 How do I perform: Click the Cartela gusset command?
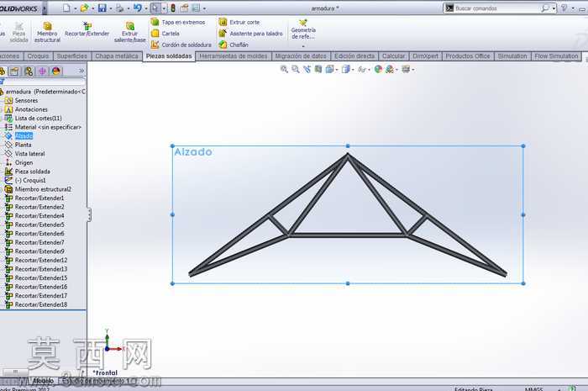(x=165, y=34)
